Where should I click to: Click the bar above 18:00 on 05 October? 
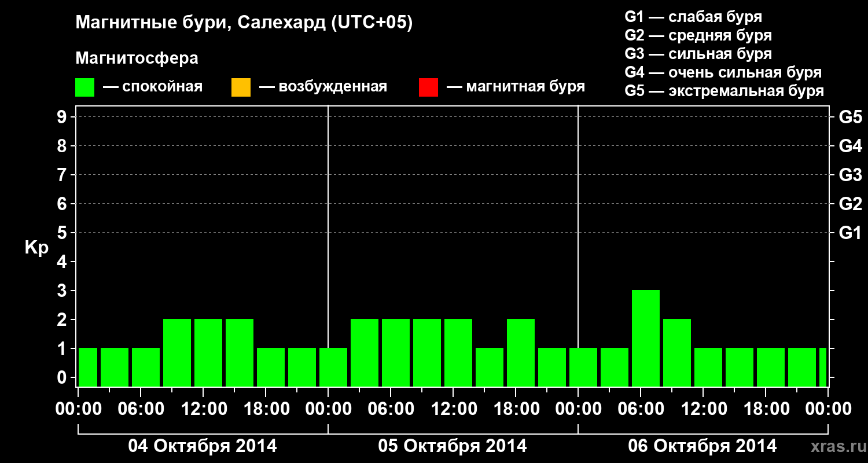point(521,353)
